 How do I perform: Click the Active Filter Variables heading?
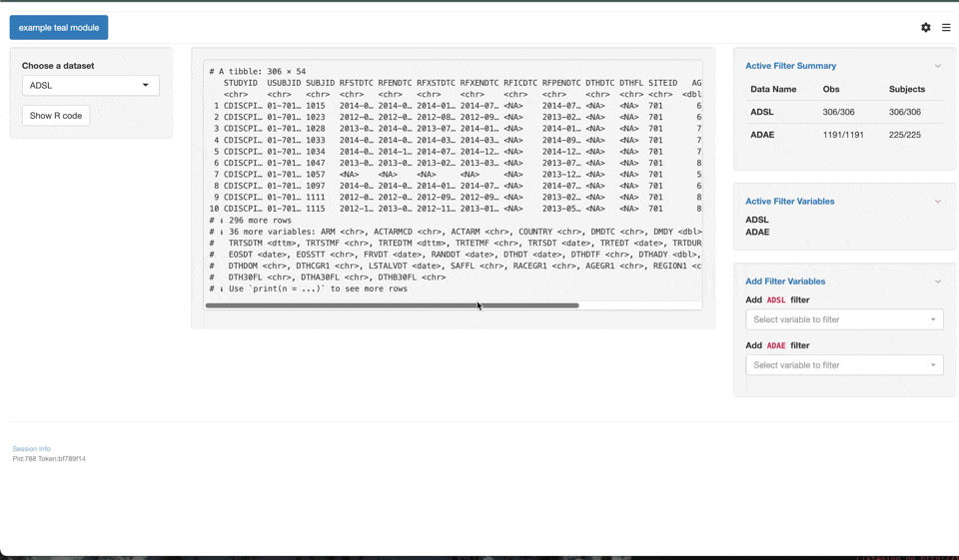point(789,202)
